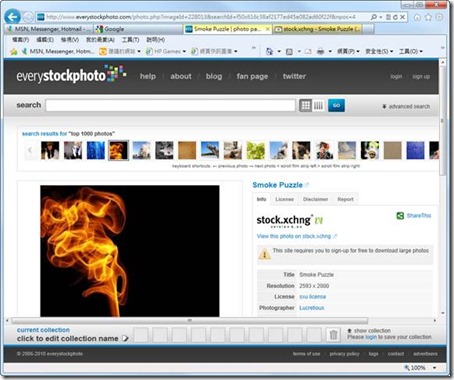Image resolution: width=454 pixels, height=380 pixels.
Task: Open the help link in the header
Action: (148, 76)
